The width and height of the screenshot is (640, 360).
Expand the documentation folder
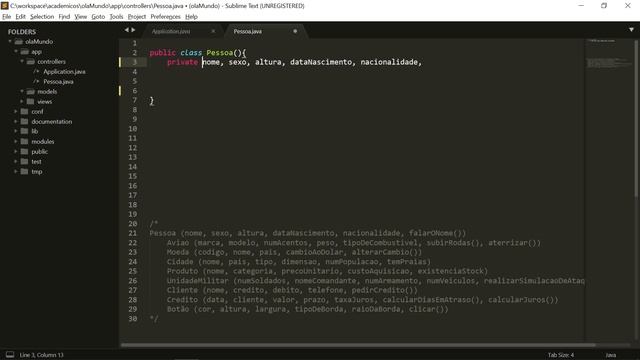point(16,121)
